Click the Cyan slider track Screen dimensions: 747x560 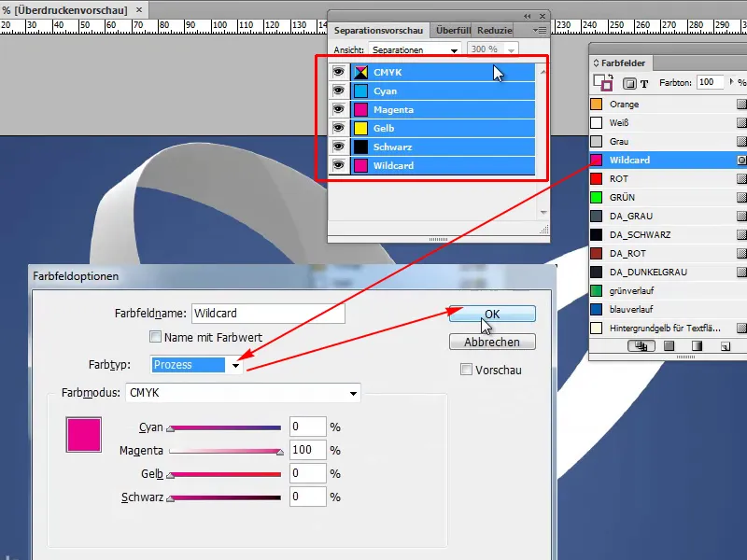(x=225, y=427)
